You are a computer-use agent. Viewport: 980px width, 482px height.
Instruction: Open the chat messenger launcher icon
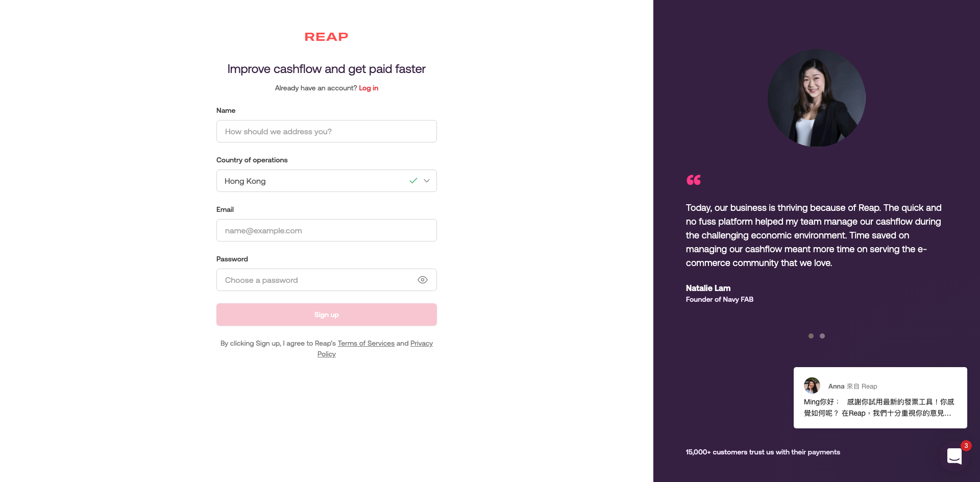click(x=954, y=456)
